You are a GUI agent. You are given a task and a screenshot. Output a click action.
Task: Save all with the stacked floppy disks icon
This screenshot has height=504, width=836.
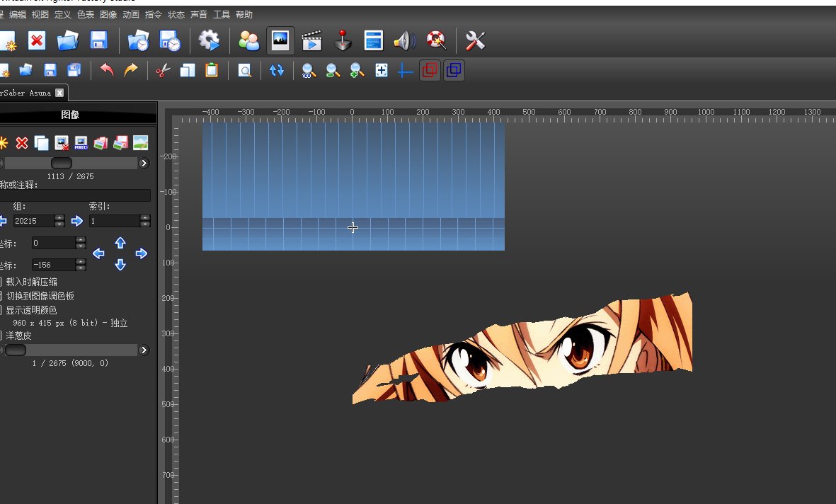click(x=74, y=70)
